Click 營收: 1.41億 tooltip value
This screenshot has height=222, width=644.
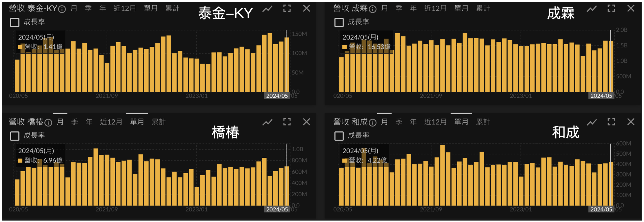pyautogui.click(x=40, y=47)
